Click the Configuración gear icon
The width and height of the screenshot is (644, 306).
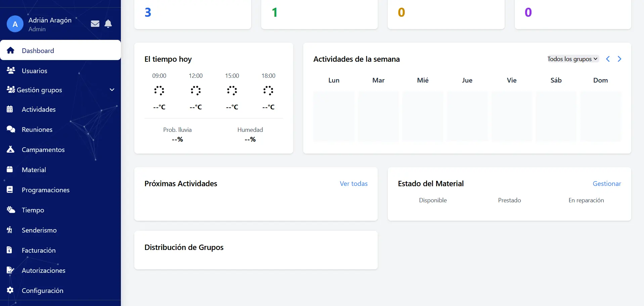10,290
